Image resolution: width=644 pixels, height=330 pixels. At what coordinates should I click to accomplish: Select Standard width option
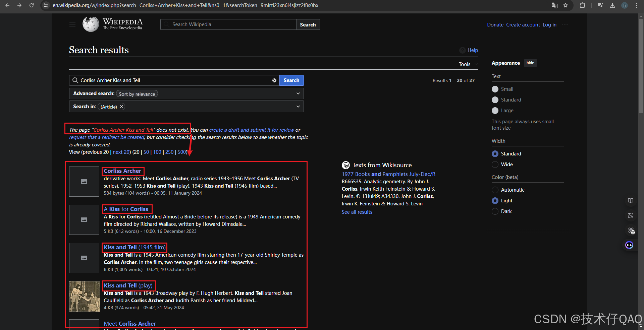495,154
